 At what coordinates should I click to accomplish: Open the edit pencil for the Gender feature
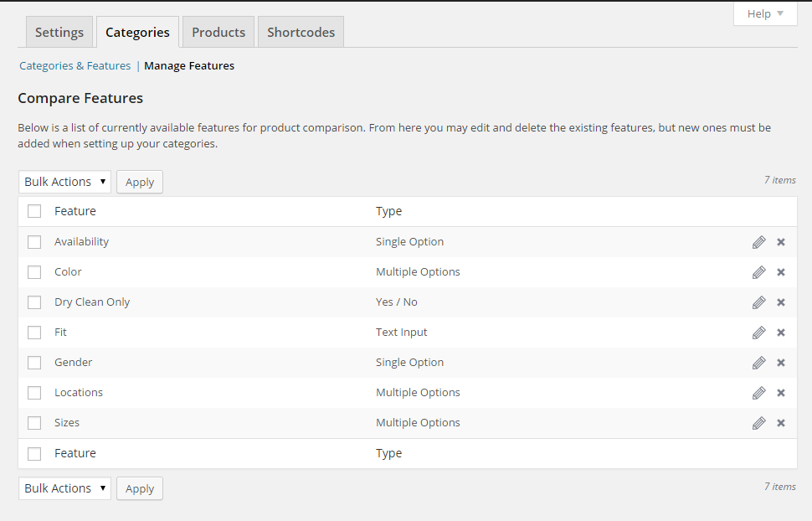[758, 363]
